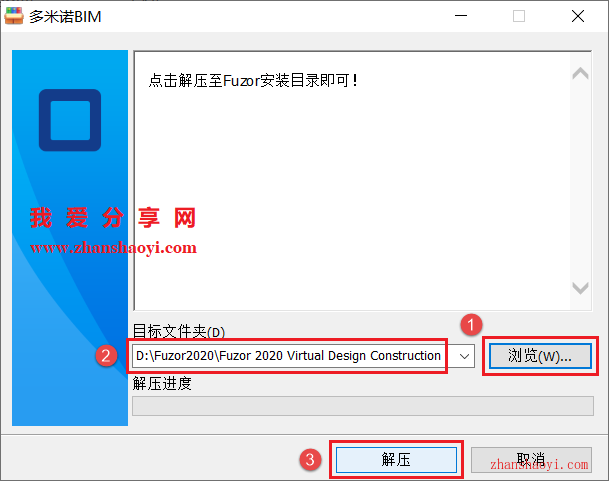
Task: Click the scroll down arrow in message box
Action: click(580, 288)
